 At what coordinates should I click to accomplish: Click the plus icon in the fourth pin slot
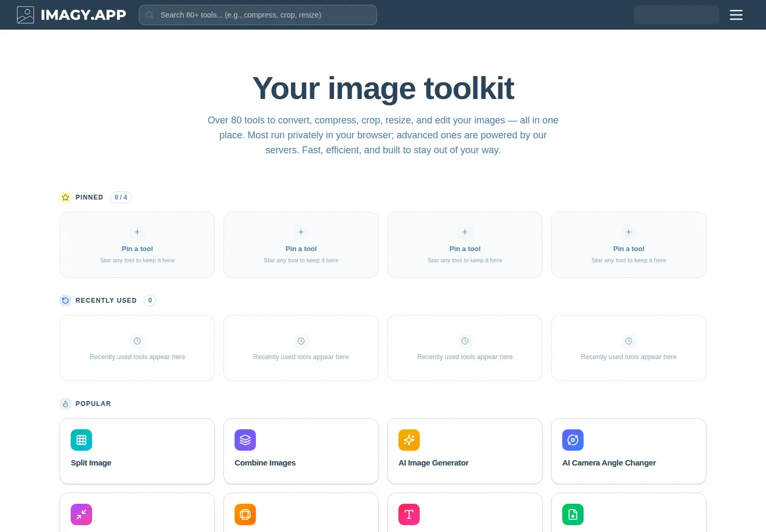pyautogui.click(x=629, y=232)
